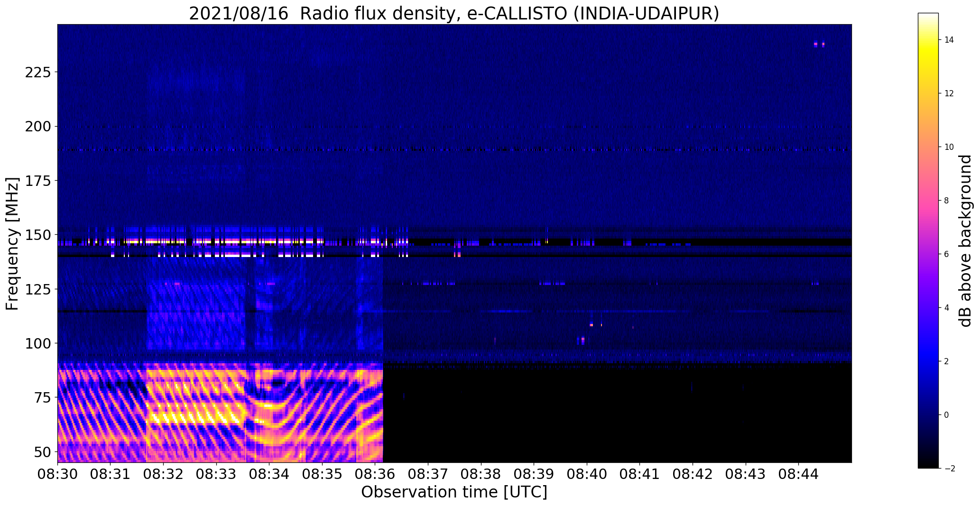Viewport: 980px width, 506px height.
Task: Click the 08:33 time tick label
Action: click(x=216, y=474)
